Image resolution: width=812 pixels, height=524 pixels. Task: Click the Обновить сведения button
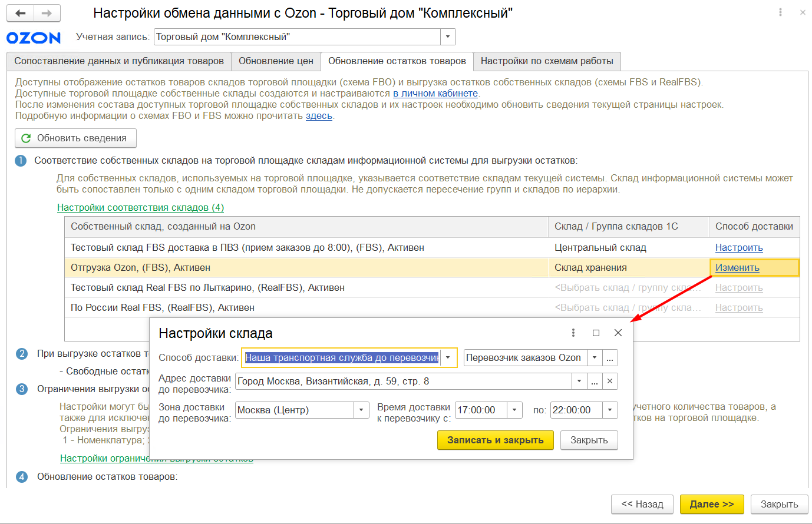[x=75, y=138]
